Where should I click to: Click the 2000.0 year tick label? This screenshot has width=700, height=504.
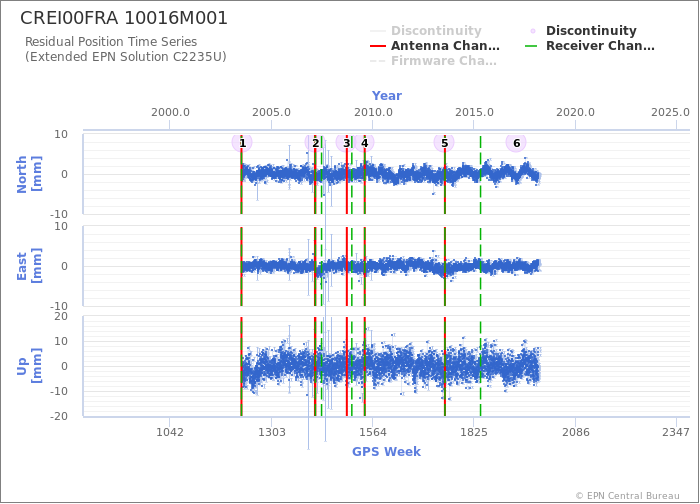point(170,112)
